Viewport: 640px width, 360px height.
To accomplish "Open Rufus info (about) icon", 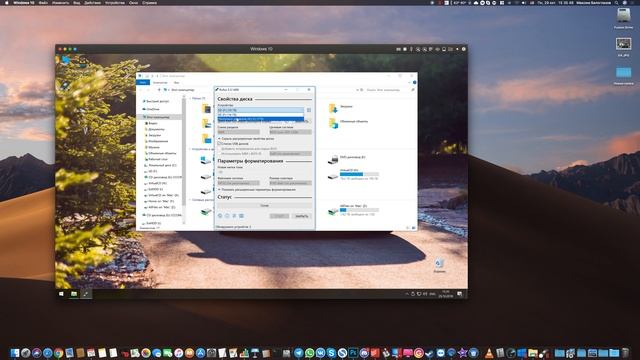I will click(x=227, y=216).
